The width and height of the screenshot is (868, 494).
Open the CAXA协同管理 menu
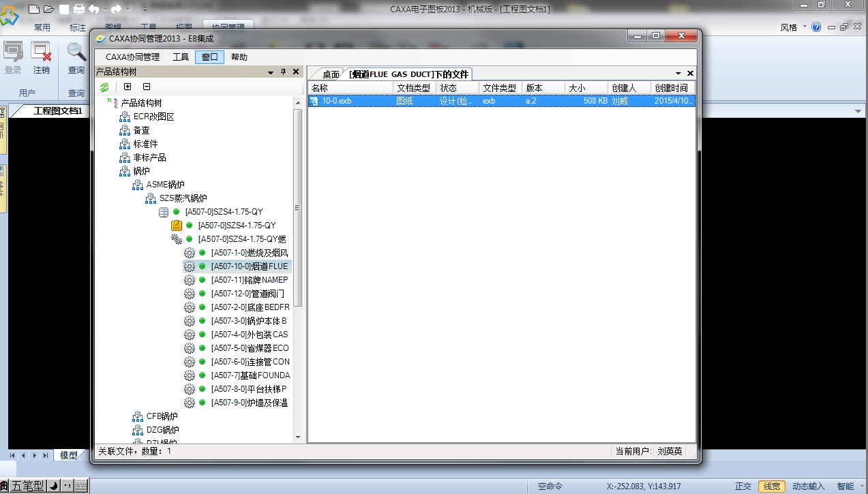click(x=132, y=57)
